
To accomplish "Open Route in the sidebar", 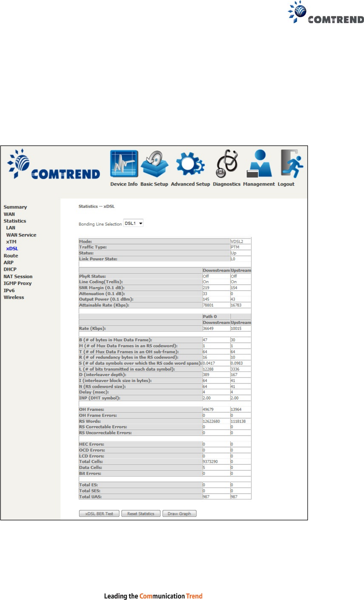I will (x=11, y=256).
